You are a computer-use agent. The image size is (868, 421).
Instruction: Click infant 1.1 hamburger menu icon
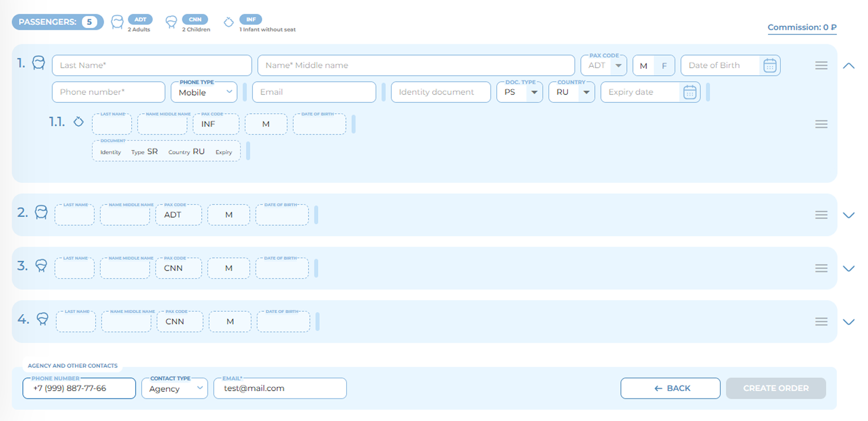[821, 124]
